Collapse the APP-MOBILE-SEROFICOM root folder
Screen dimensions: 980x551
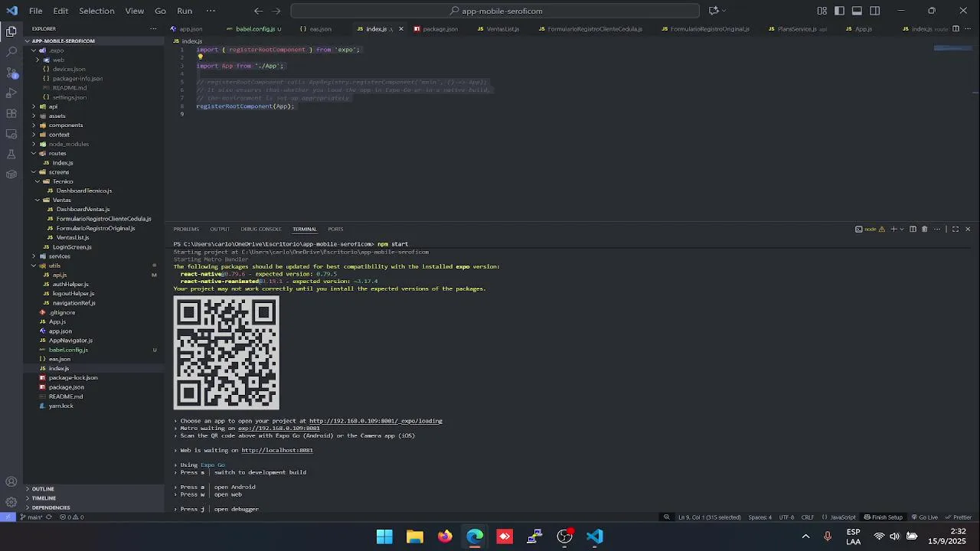pyautogui.click(x=63, y=41)
